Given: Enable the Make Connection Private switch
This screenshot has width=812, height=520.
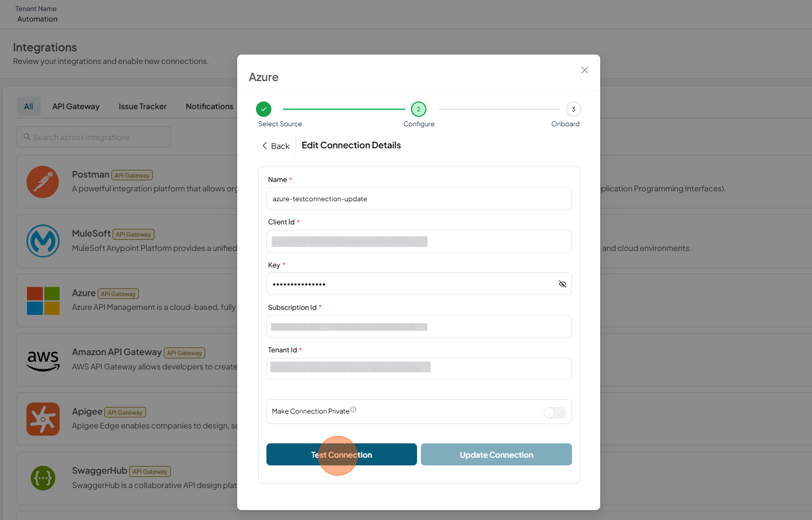Looking at the screenshot, I should pos(555,412).
